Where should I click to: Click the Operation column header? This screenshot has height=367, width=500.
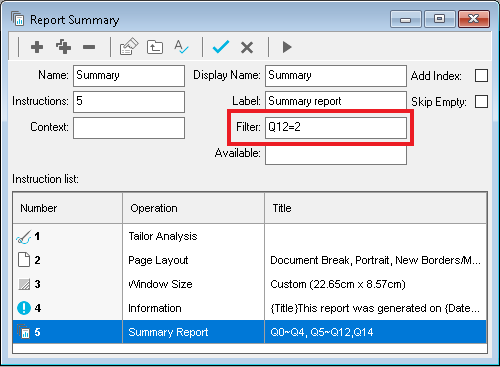pos(194,208)
